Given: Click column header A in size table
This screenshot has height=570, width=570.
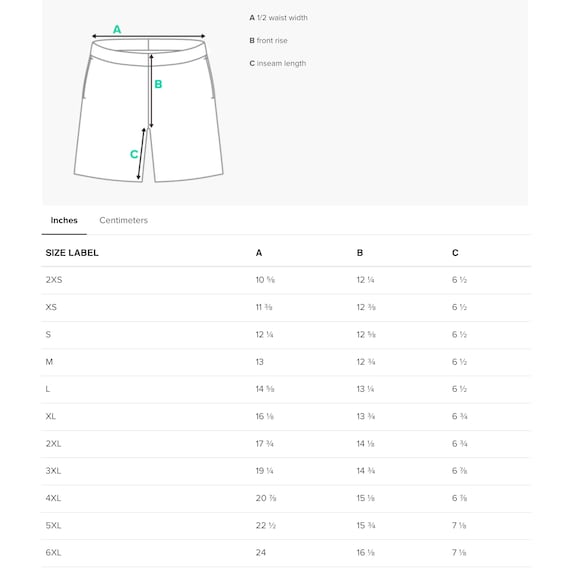Looking at the screenshot, I should tap(259, 253).
